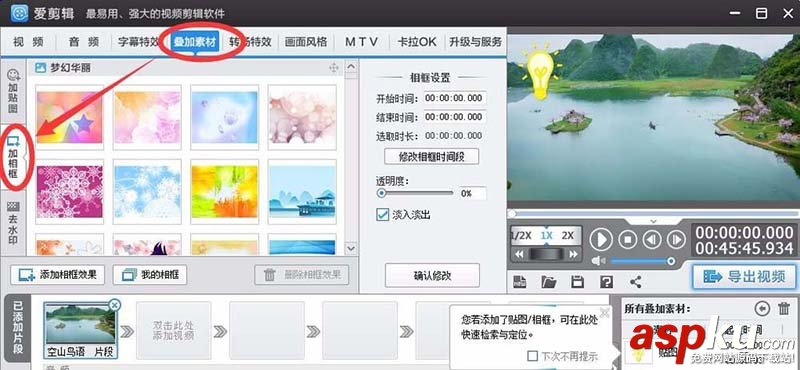
Task: Select 1X playback speed
Action: (x=546, y=235)
